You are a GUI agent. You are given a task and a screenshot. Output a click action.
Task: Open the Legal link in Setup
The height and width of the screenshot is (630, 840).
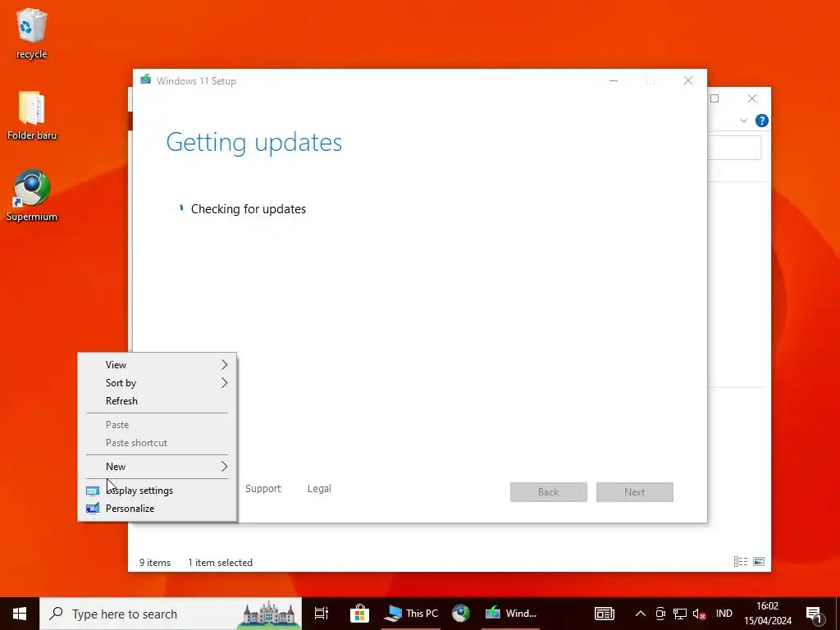[319, 489]
